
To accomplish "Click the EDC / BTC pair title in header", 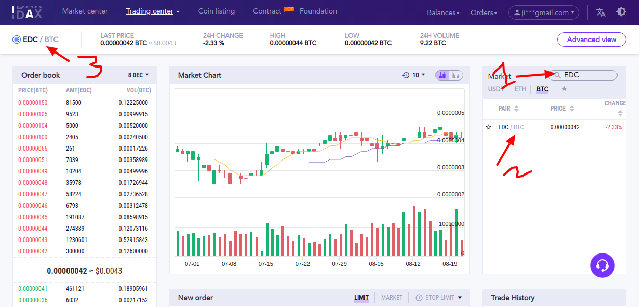I will coord(41,39).
